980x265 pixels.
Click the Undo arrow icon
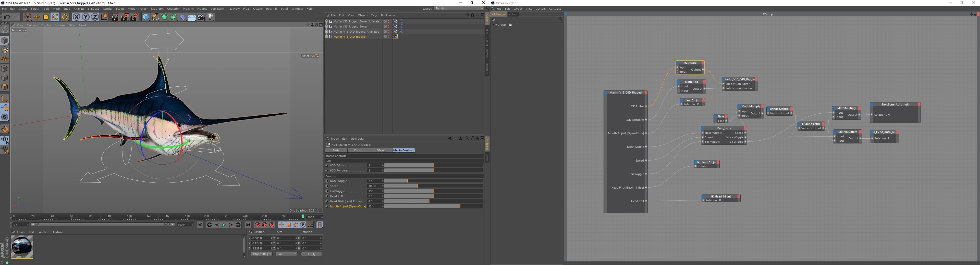(x=6, y=17)
